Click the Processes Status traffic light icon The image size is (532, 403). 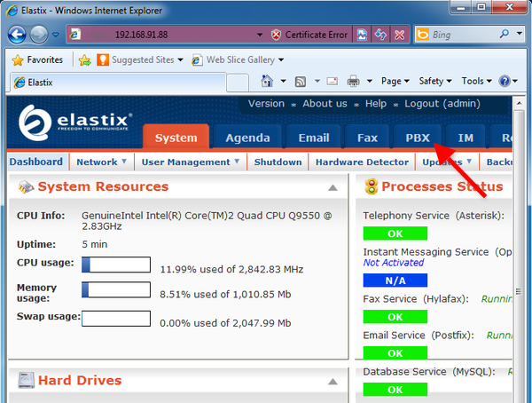point(372,186)
